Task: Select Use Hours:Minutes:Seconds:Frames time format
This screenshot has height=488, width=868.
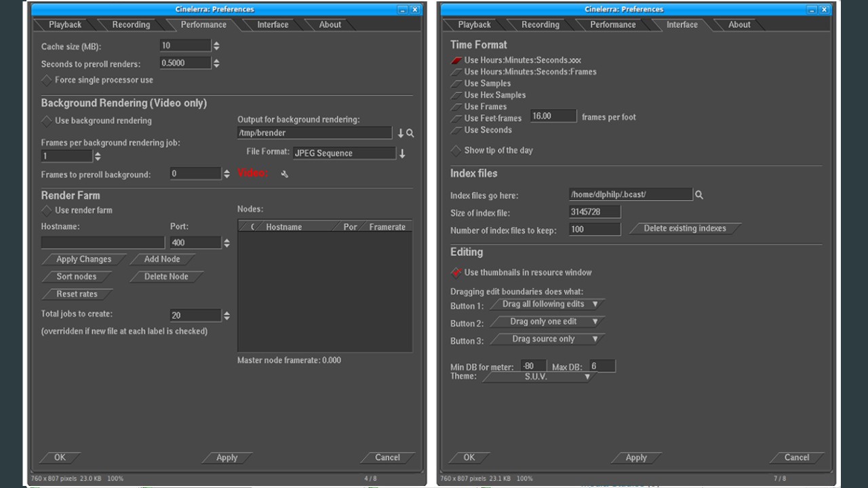Action: pyautogui.click(x=456, y=72)
